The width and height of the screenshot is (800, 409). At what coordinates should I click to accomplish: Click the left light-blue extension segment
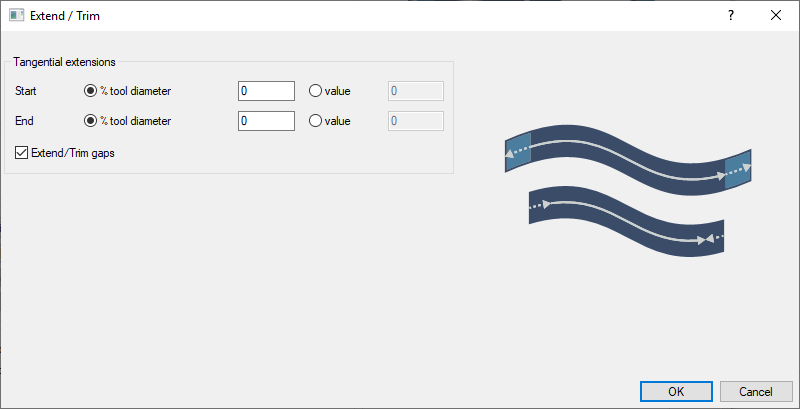coord(518,151)
